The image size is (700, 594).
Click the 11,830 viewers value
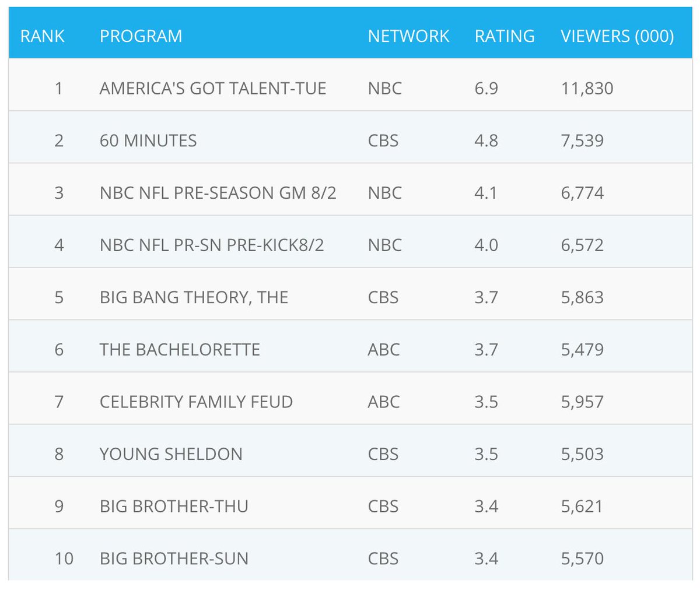pyautogui.click(x=587, y=89)
